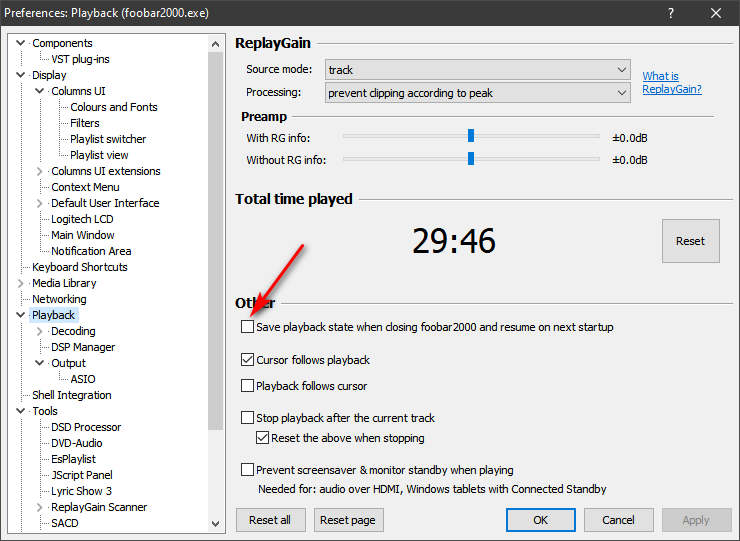Screen dimensions: 740x541
Task: Click the Cancel button
Action: (x=619, y=520)
